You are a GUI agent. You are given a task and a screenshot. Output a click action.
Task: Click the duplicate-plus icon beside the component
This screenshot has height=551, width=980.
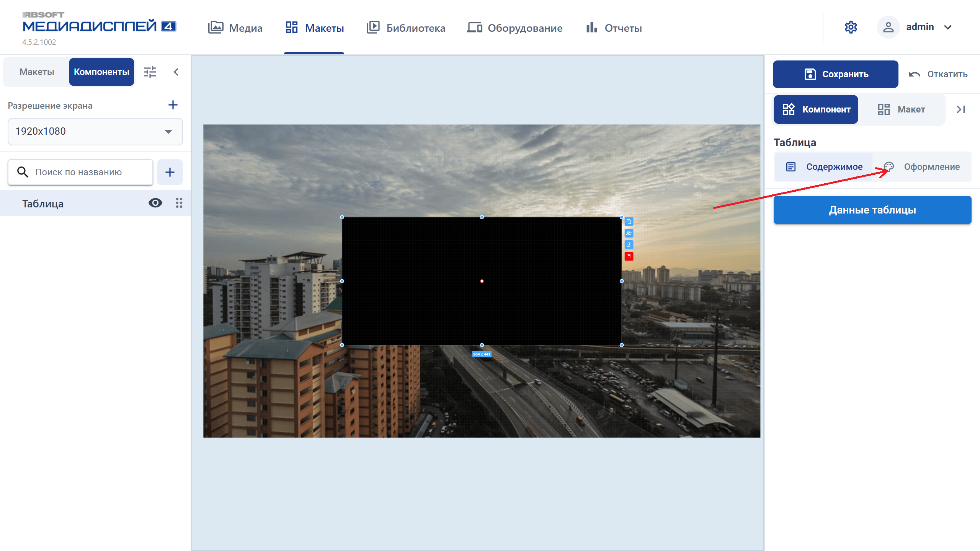click(629, 245)
